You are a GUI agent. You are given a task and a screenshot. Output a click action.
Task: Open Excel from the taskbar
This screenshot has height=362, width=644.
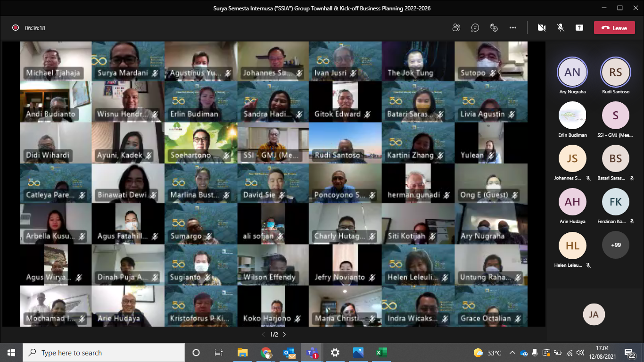[381, 353]
